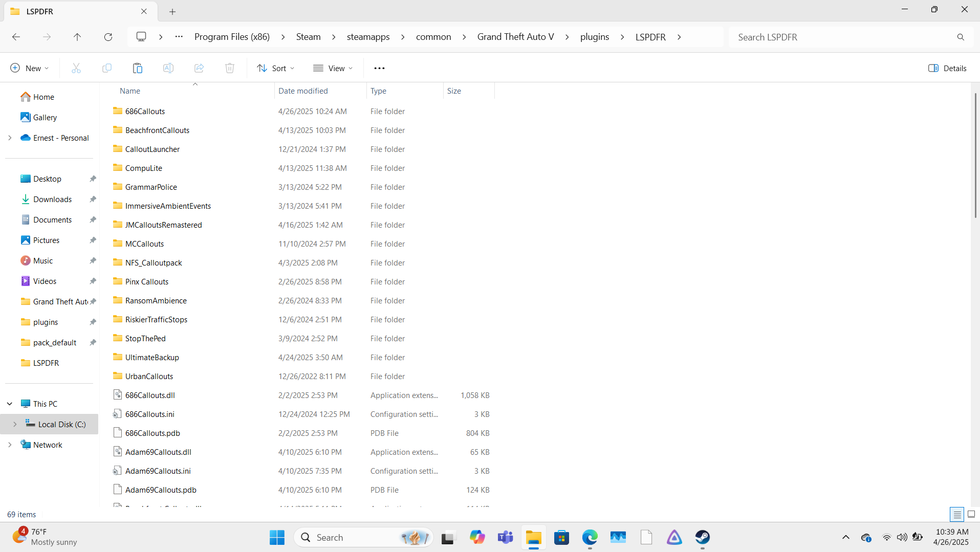Open Microsoft Teams from taskbar
The image size is (980, 552).
coord(505,537)
